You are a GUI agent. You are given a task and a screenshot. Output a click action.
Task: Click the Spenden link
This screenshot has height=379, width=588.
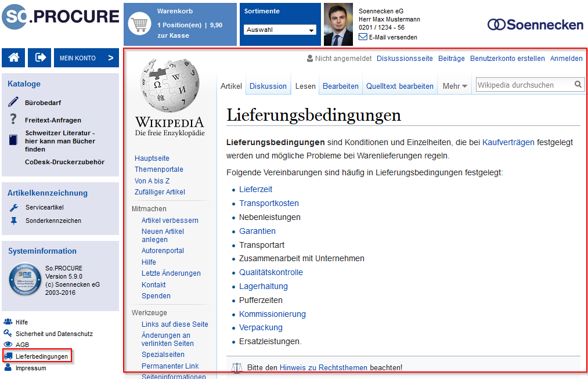pos(156,296)
